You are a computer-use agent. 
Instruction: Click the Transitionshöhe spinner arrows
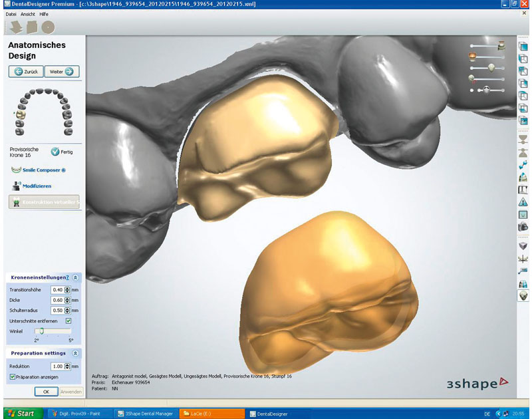pos(67,290)
